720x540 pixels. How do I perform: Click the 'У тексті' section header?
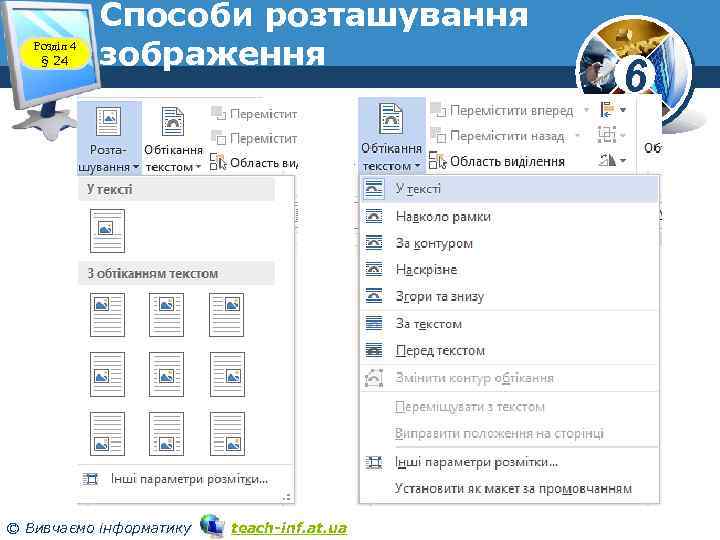[176, 189]
